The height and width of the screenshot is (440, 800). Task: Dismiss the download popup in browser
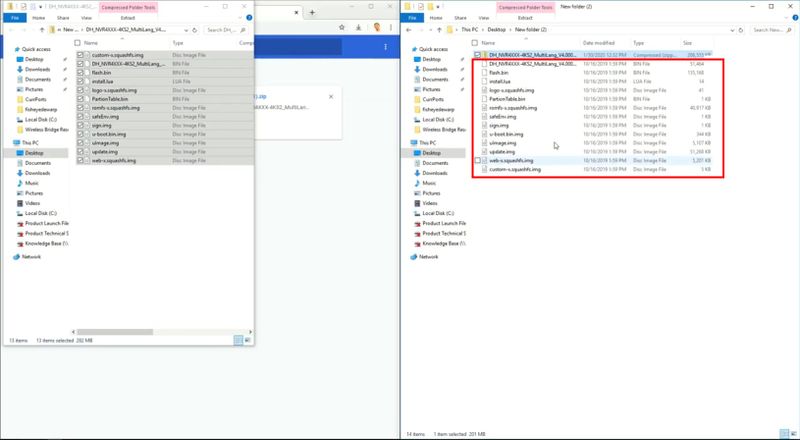tap(331, 96)
